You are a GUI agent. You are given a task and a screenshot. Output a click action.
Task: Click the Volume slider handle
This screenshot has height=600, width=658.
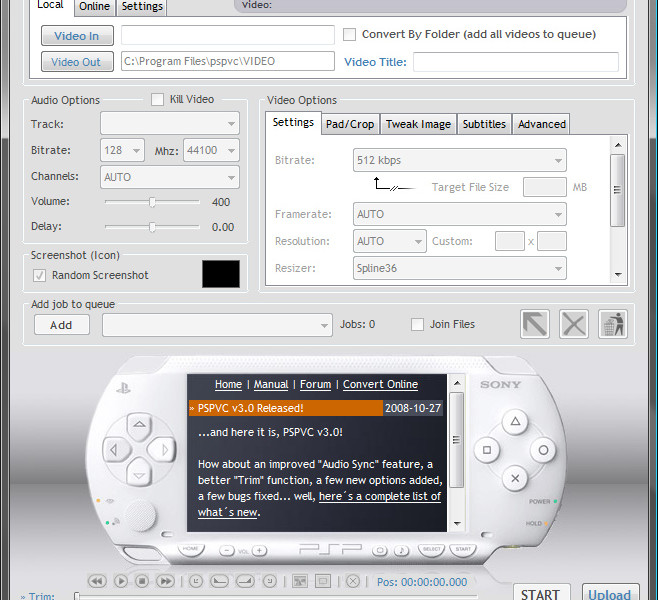(152, 202)
